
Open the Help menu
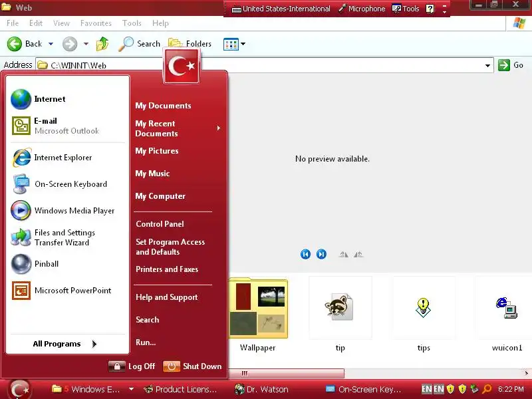pos(160,23)
